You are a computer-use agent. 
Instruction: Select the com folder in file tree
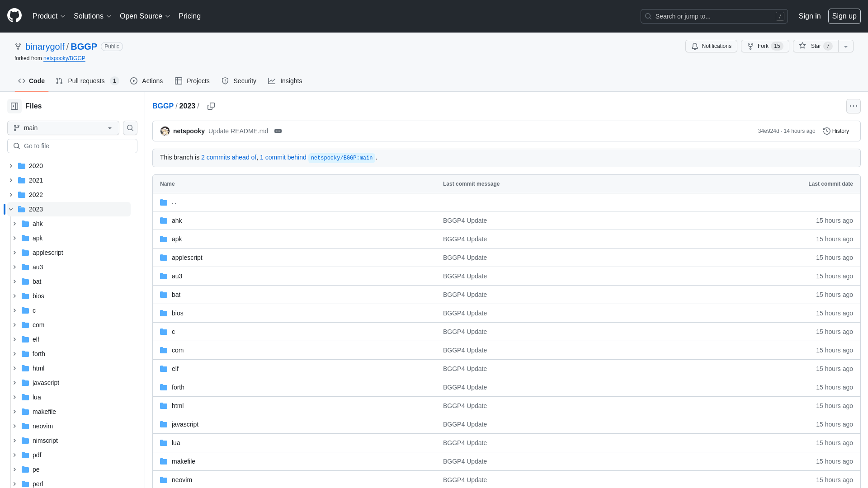(x=38, y=325)
